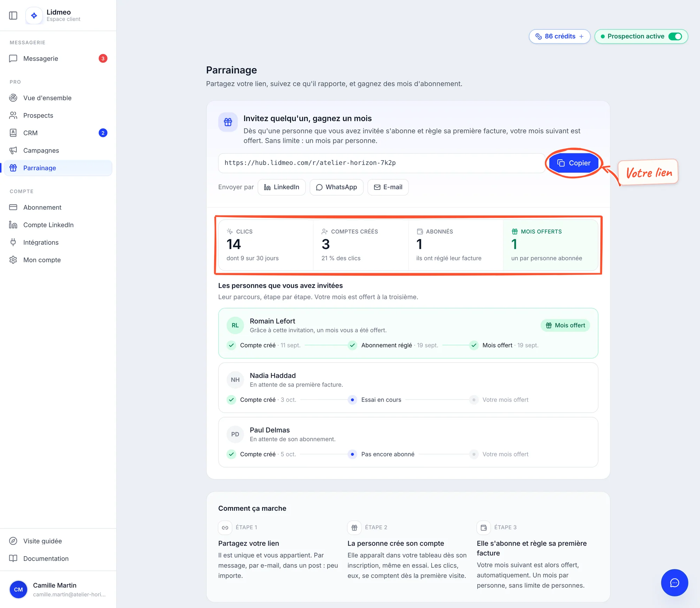Click the Clics stat card
This screenshot has width=700, height=608.
pyautogui.click(x=266, y=245)
